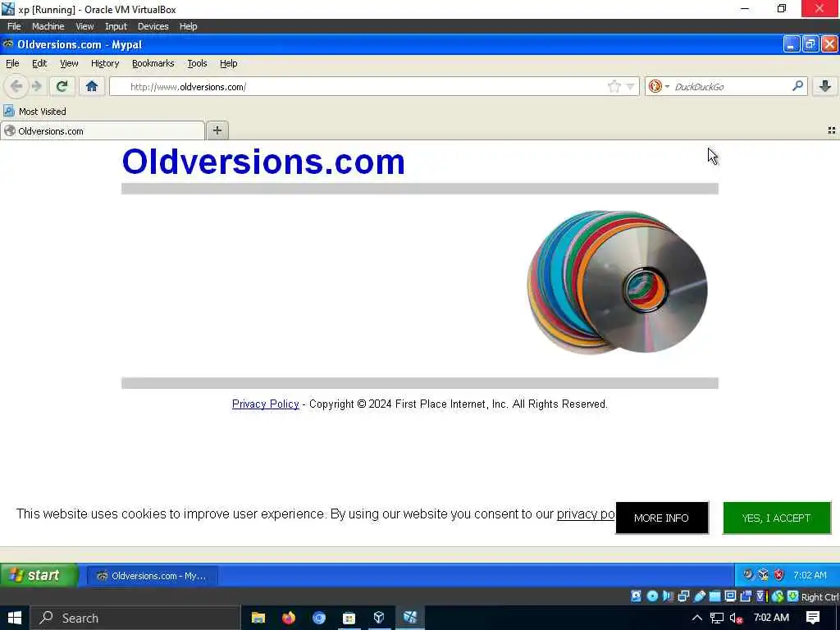The height and width of the screenshot is (630, 840).
Task: Open the VirtualBox Help menu
Action: point(188,26)
